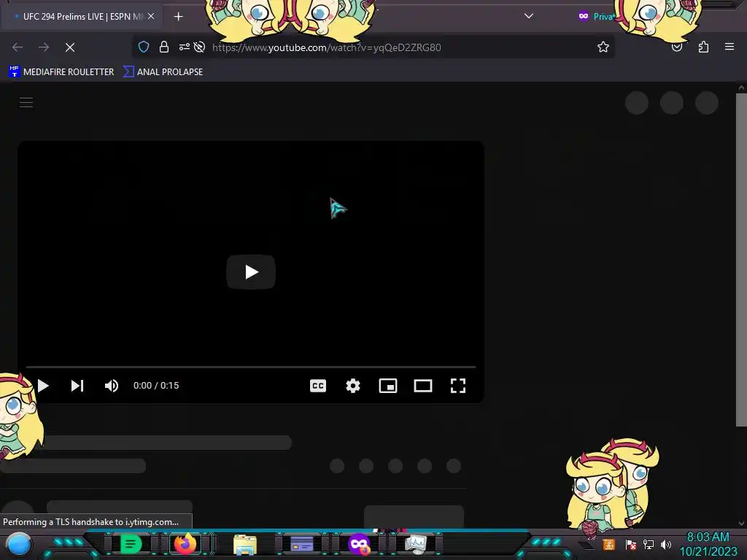747x560 pixels.
Task: Open the network tray icon
Action: click(649, 544)
